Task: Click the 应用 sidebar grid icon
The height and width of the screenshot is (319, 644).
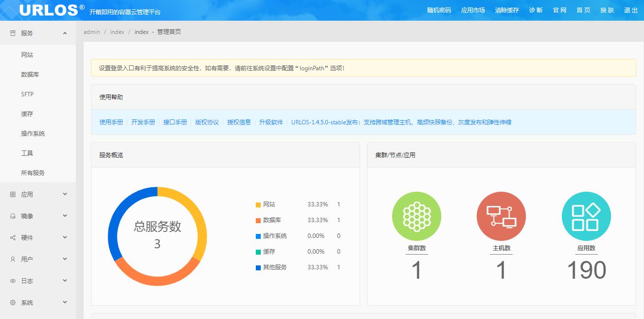Action: point(13,195)
